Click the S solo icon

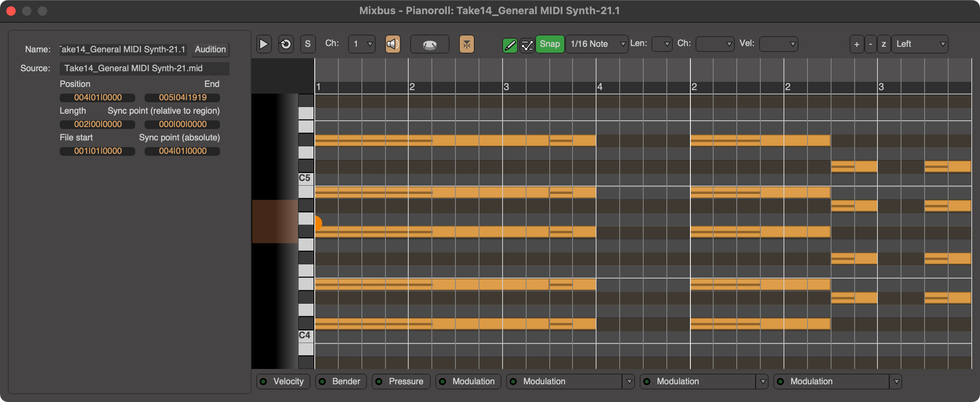(x=308, y=44)
